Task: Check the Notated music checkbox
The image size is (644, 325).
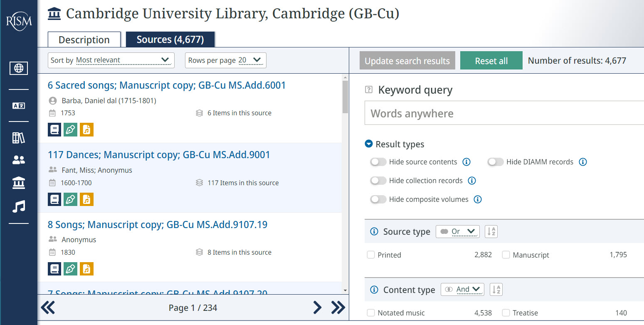Action: click(371, 313)
